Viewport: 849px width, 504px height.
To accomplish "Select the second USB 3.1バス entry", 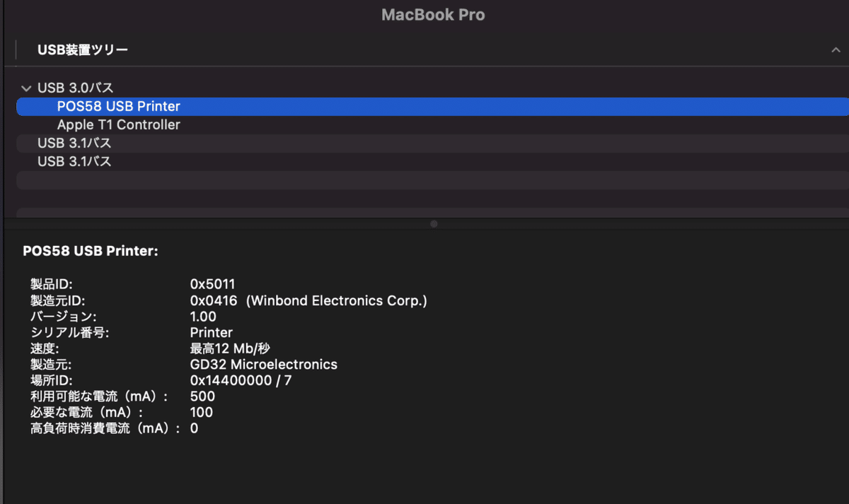I will coord(74,161).
